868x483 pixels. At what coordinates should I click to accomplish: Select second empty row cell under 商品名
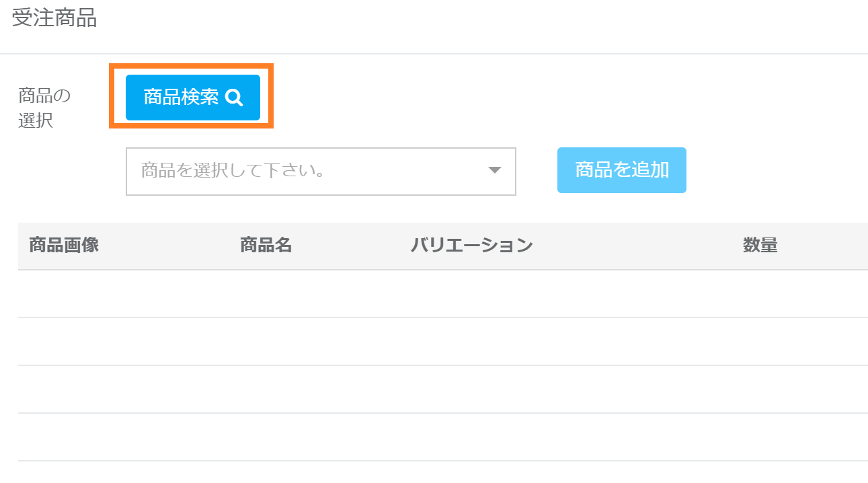click(266, 342)
